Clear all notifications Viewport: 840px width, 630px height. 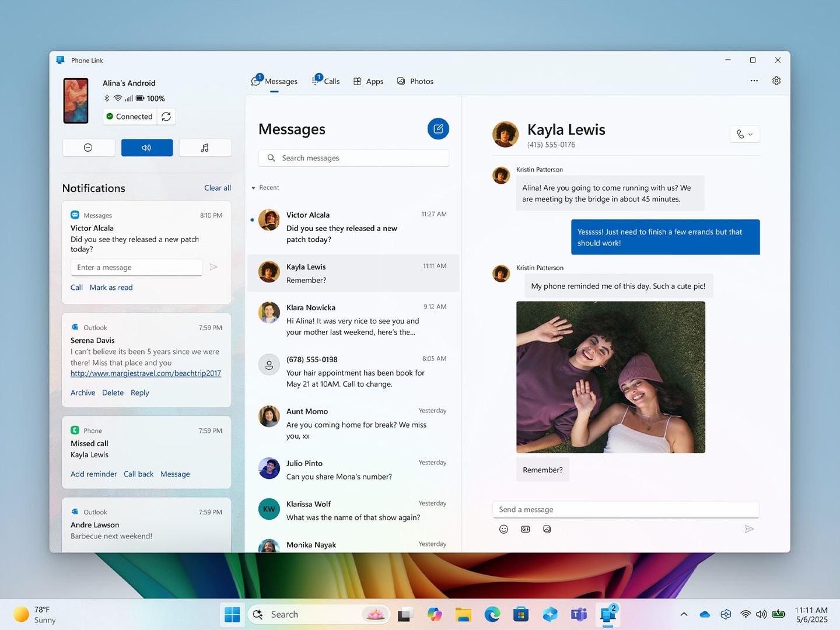click(218, 188)
